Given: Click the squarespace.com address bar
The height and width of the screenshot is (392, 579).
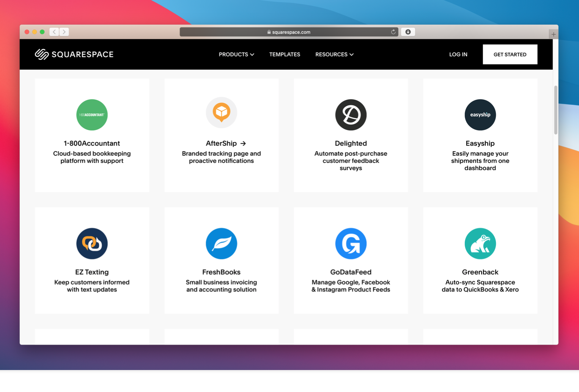Looking at the screenshot, I should (x=288, y=32).
